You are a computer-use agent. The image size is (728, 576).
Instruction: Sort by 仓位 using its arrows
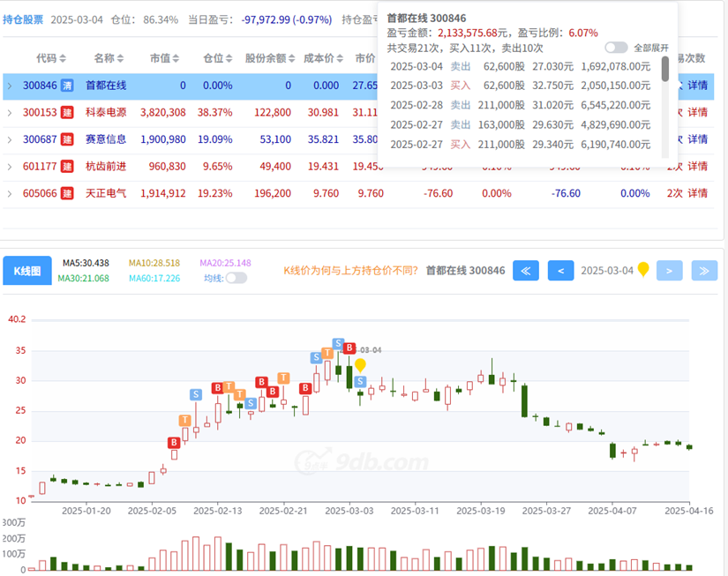[x=229, y=58]
